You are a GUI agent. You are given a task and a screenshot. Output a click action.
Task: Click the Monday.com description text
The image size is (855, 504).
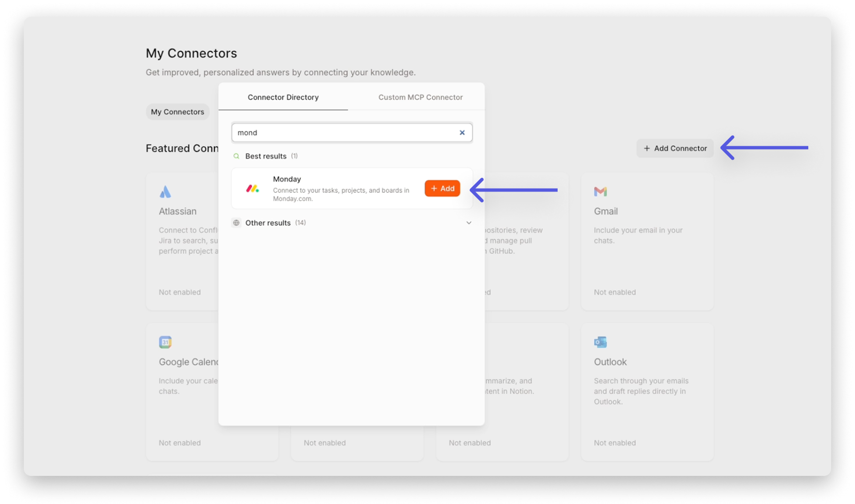(x=341, y=194)
